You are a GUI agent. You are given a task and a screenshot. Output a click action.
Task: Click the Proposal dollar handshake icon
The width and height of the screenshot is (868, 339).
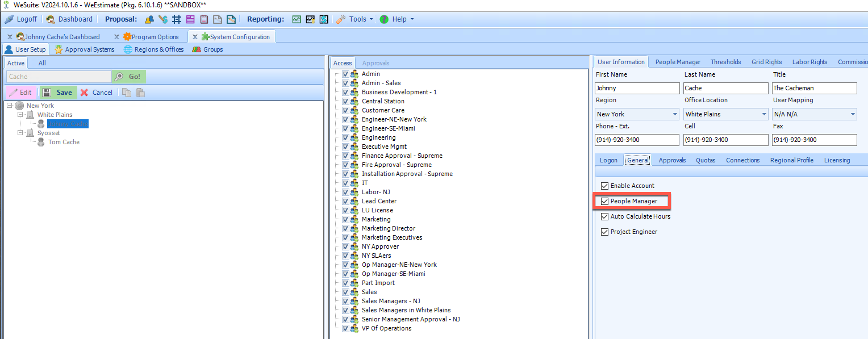pos(163,19)
